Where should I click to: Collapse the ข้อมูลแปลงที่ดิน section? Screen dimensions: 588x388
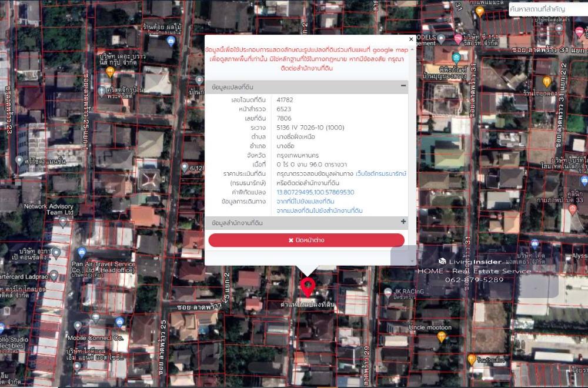[x=403, y=86]
